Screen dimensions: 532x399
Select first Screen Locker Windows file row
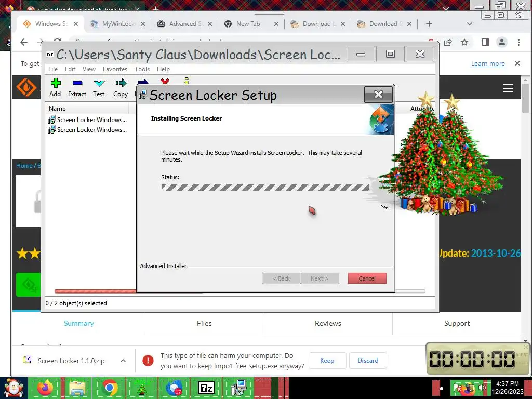[87, 120]
